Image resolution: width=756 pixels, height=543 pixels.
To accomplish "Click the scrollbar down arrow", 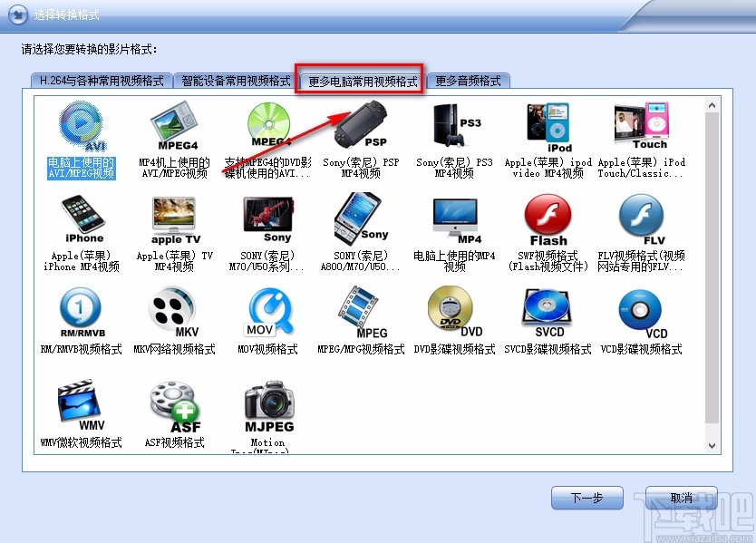I will tap(712, 446).
